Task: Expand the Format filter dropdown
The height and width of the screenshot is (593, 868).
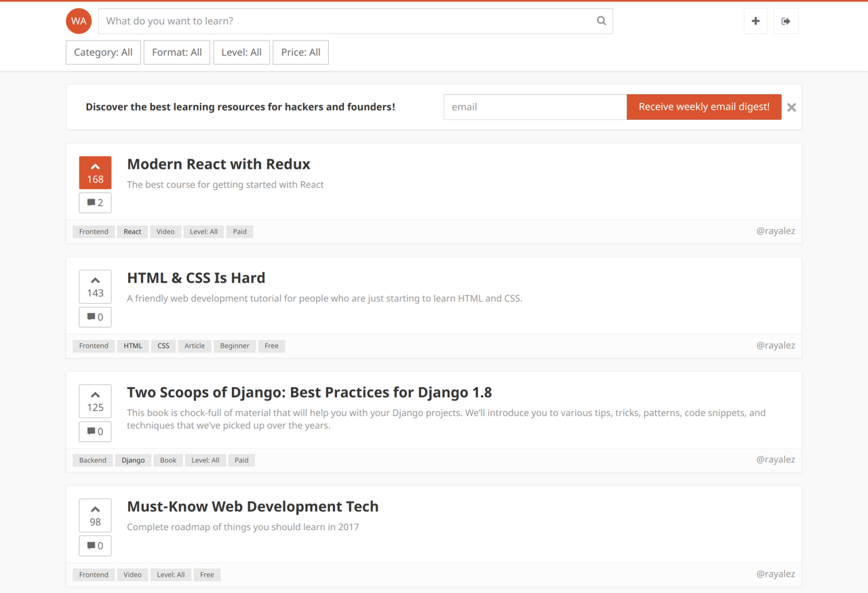Action: pyautogui.click(x=177, y=52)
